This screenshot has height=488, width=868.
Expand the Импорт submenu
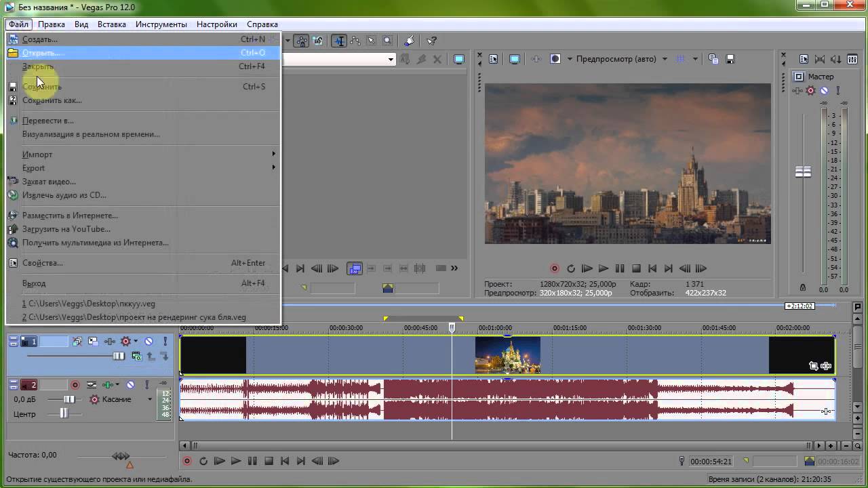[143, 155]
